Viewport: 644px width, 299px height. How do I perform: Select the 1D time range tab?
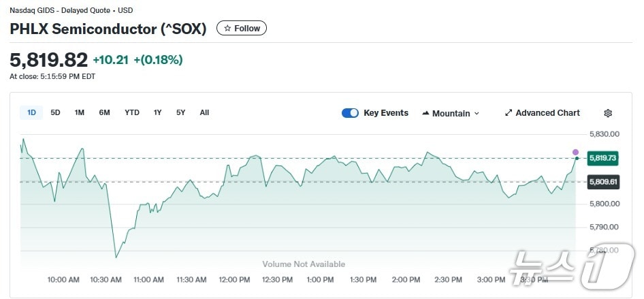click(x=31, y=112)
